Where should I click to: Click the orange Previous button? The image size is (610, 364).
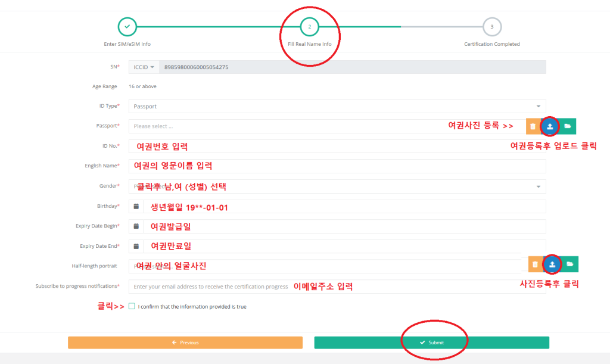(185, 343)
